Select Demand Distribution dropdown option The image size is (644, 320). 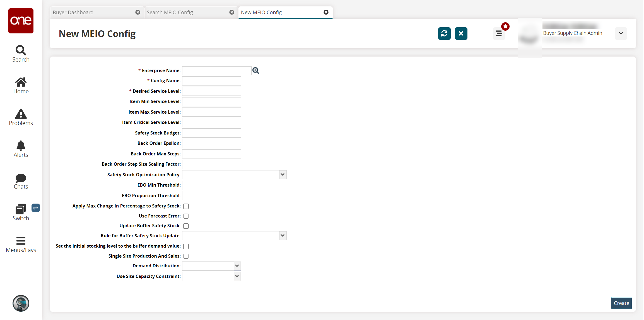(237, 266)
